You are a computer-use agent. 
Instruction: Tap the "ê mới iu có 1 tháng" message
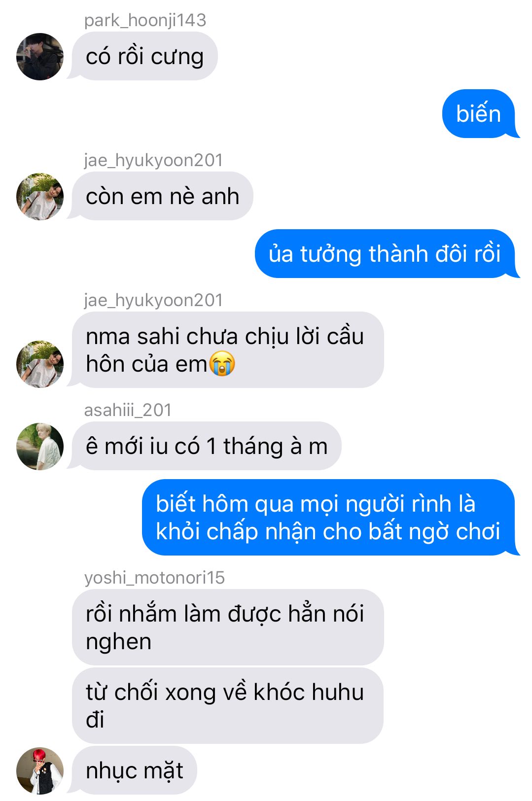click(207, 446)
